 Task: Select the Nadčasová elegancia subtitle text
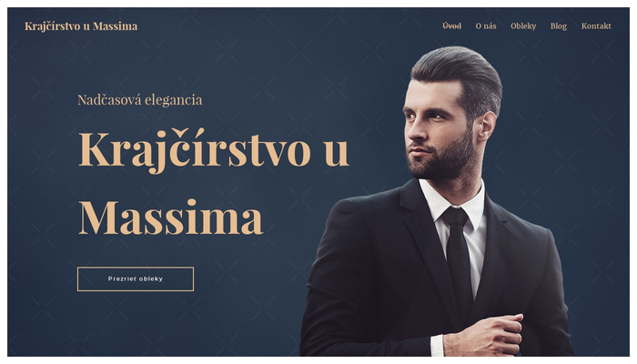[x=140, y=99]
